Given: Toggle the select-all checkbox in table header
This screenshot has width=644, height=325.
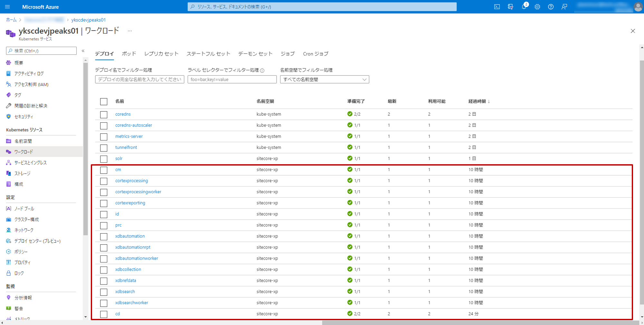Looking at the screenshot, I should pyautogui.click(x=104, y=102).
